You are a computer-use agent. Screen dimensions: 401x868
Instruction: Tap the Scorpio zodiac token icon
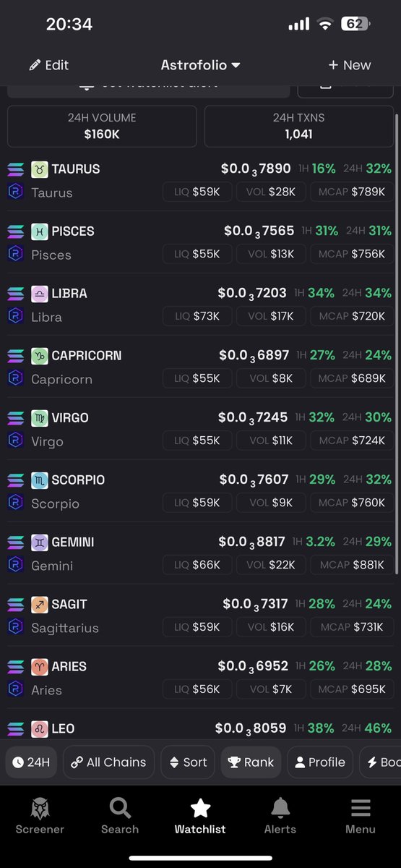pyautogui.click(x=39, y=480)
